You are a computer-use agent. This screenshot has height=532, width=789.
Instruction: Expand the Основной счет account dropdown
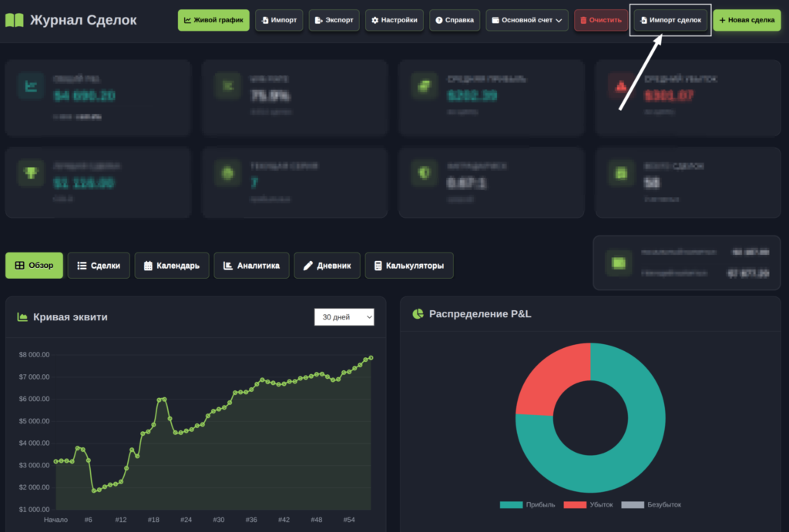527,20
